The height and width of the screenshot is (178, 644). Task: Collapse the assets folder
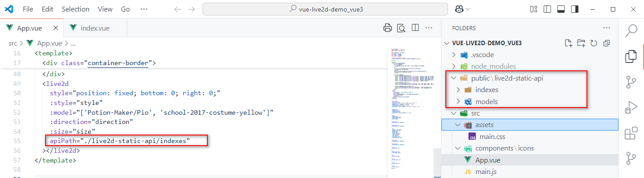coord(457,125)
